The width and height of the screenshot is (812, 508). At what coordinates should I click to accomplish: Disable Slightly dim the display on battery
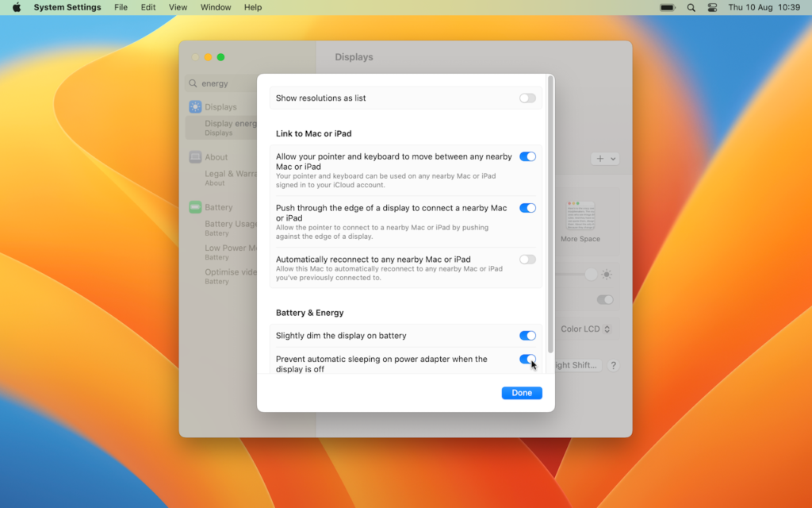[527, 336]
